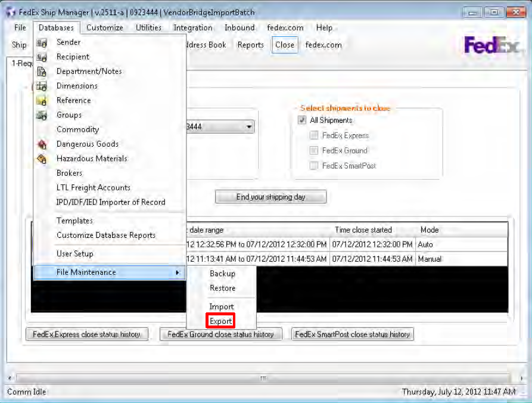532x403 pixels.
Task: Open the fedex.com menu in menu bar
Action: (x=285, y=27)
